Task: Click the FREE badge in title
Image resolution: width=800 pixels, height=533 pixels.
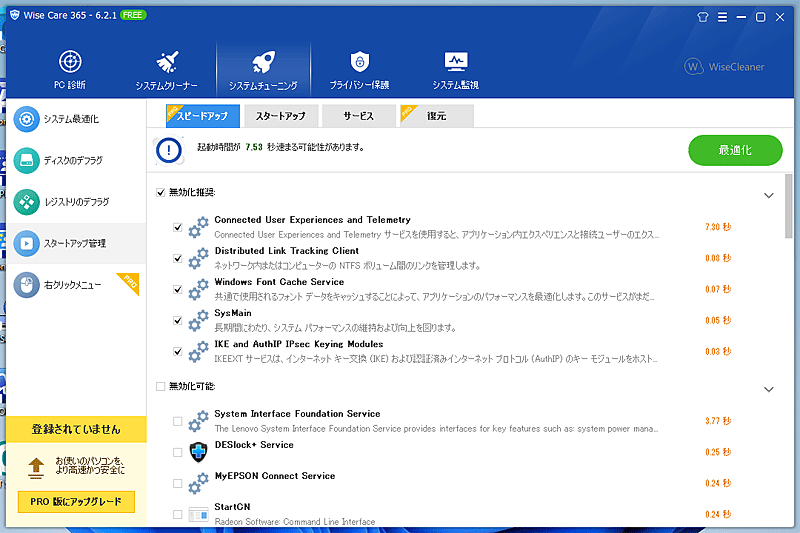Action: coord(133,15)
